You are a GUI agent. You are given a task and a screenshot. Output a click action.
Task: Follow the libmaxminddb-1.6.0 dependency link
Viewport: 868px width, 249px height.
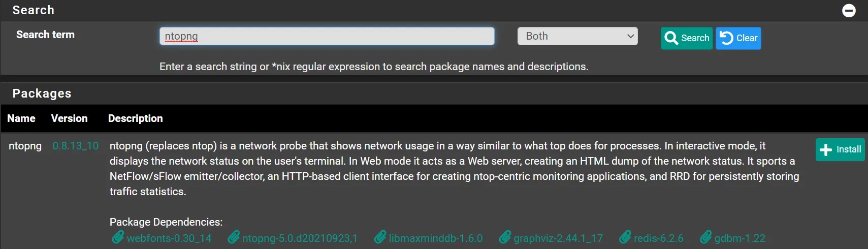[x=436, y=238]
